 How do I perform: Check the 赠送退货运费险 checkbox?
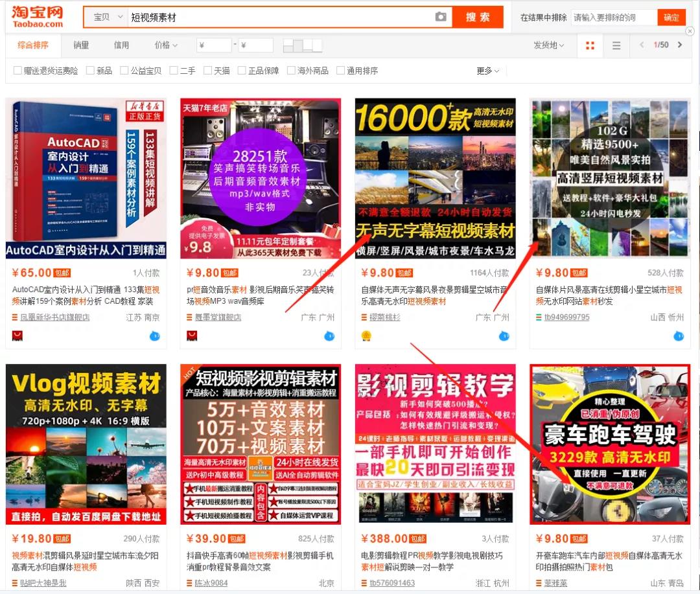(18, 71)
